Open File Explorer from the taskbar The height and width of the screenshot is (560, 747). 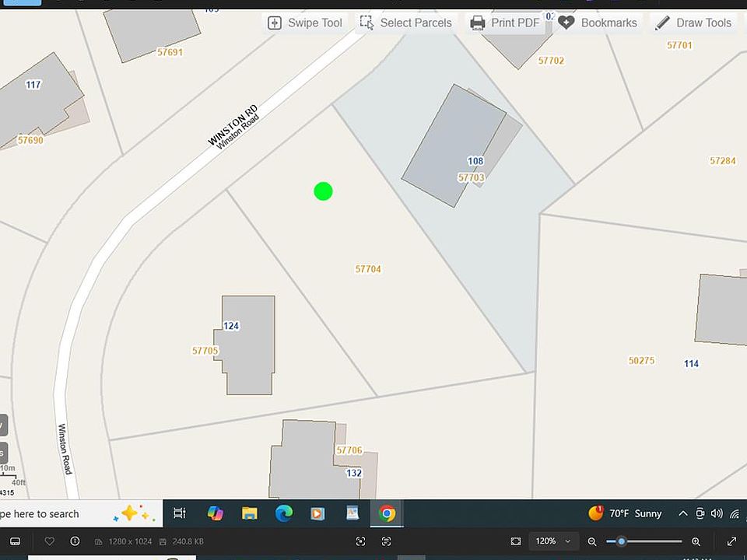click(x=249, y=513)
